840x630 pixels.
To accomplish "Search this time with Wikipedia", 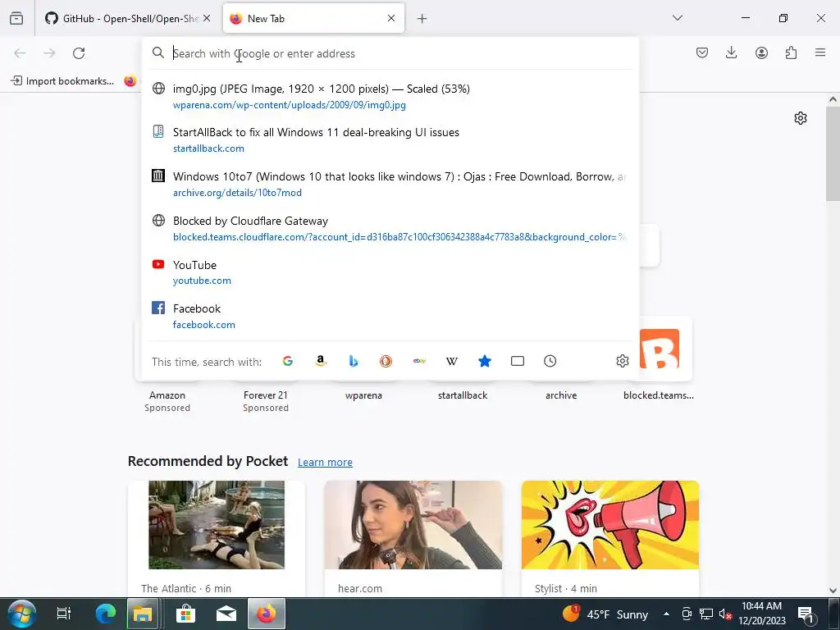I will pyautogui.click(x=452, y=361).
